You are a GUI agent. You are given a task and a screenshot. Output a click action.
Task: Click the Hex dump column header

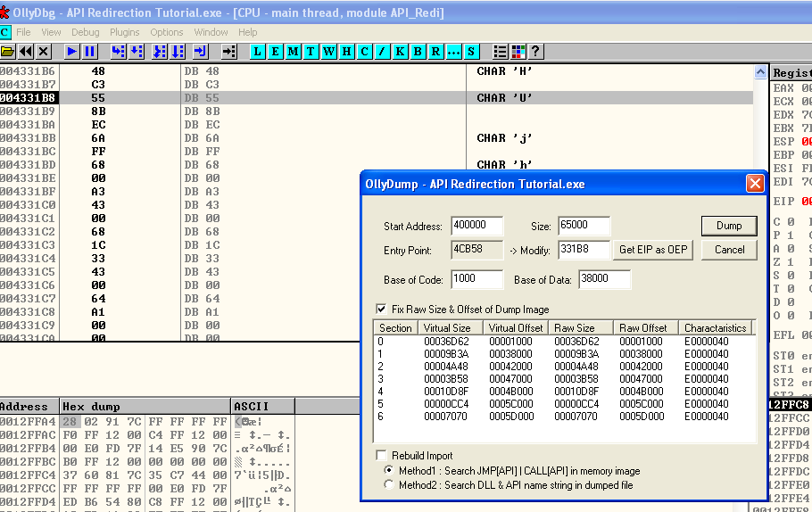point(145,407)
